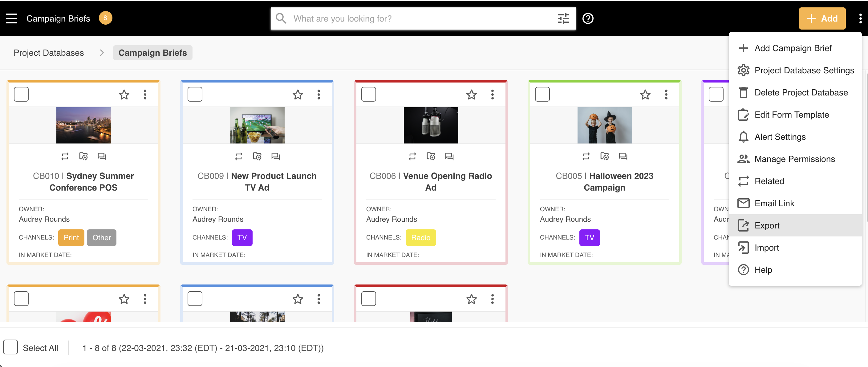Viewport: 868px width, 367px height.
Task: Choose Export from the dropdown menu
Action: (x=767, y=225)
